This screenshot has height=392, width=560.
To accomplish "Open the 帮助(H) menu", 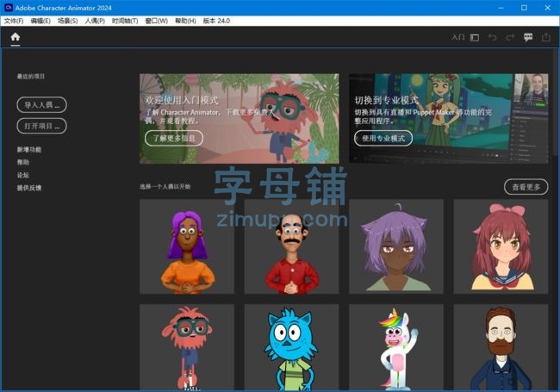I will point(185,21).
